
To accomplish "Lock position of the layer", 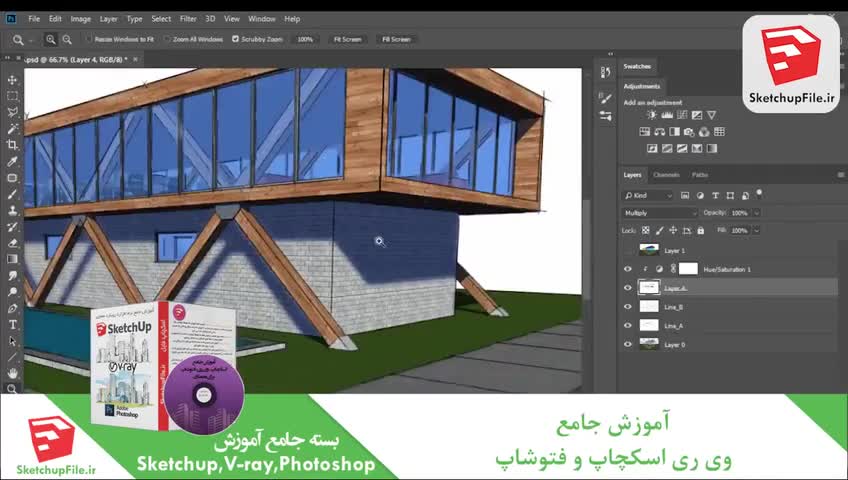I will [x=673, y=230].
